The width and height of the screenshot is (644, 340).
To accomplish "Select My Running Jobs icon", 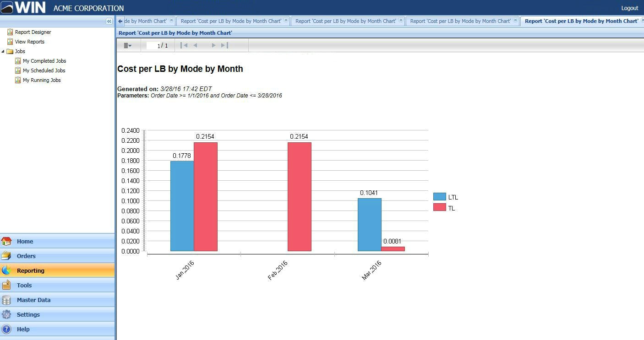I will (x=18, y=80).
